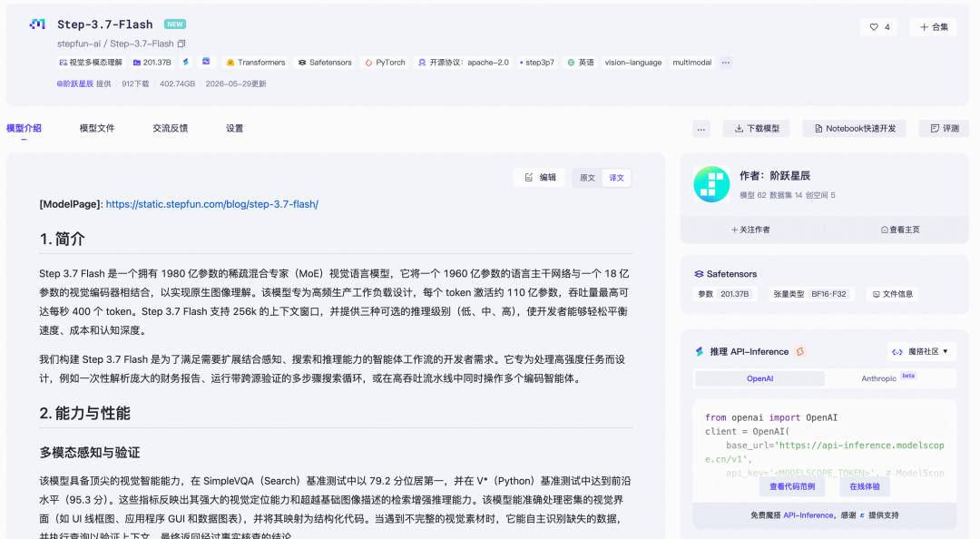980x539 pixels.
Task: Click the 数据集 14 count
Action: (786, 195)
